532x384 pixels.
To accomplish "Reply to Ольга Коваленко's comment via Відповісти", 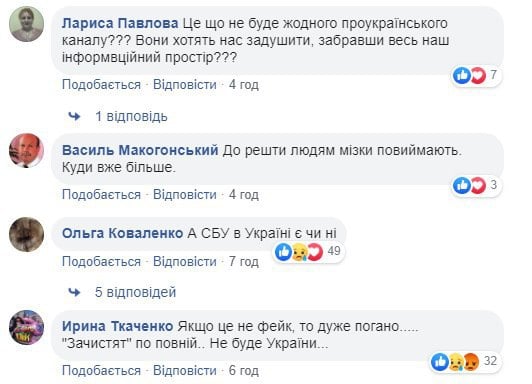I will 185,262.
